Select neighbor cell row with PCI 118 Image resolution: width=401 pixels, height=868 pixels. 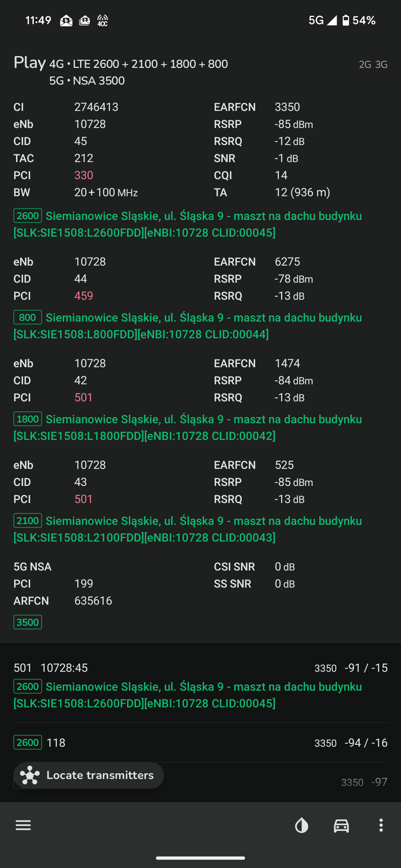200,743
